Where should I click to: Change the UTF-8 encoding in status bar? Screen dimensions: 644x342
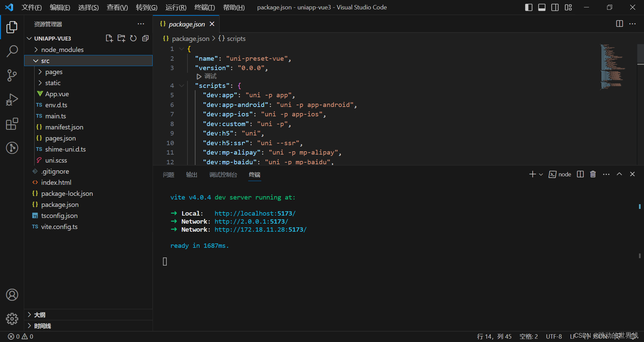(554, 337)
